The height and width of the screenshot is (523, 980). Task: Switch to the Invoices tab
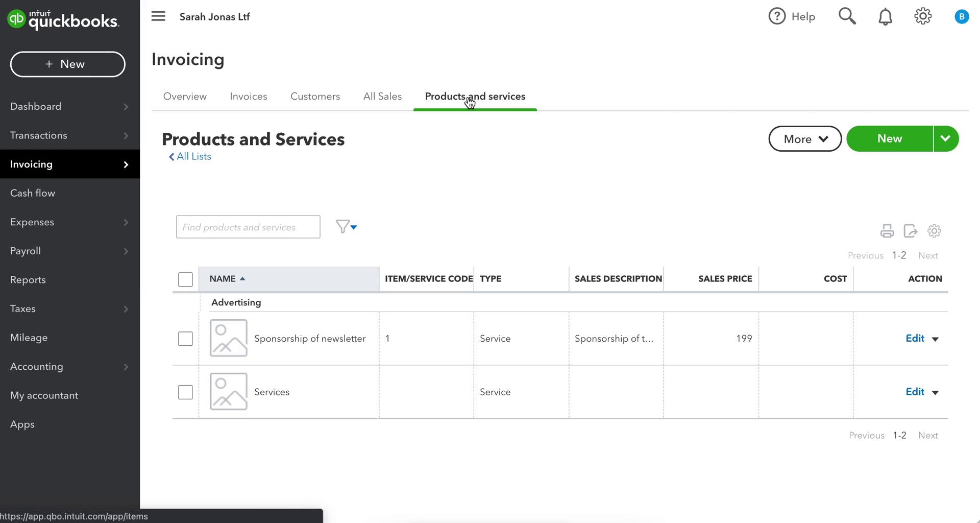coord(249,97)
